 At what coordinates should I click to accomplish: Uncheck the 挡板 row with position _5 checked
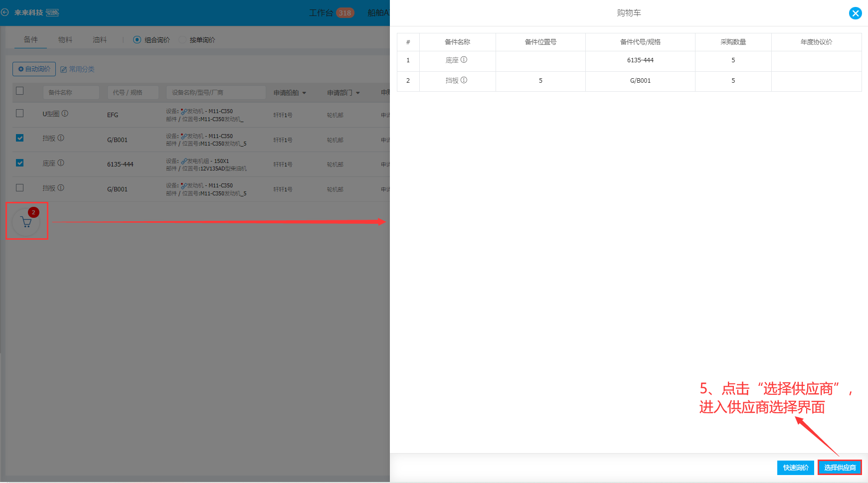[20, 138]
